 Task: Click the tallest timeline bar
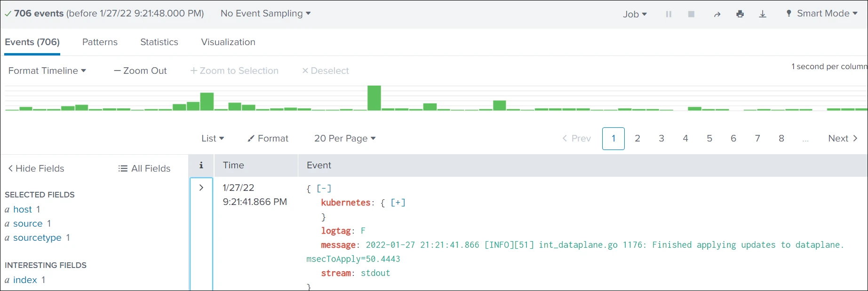pos(374,98)
